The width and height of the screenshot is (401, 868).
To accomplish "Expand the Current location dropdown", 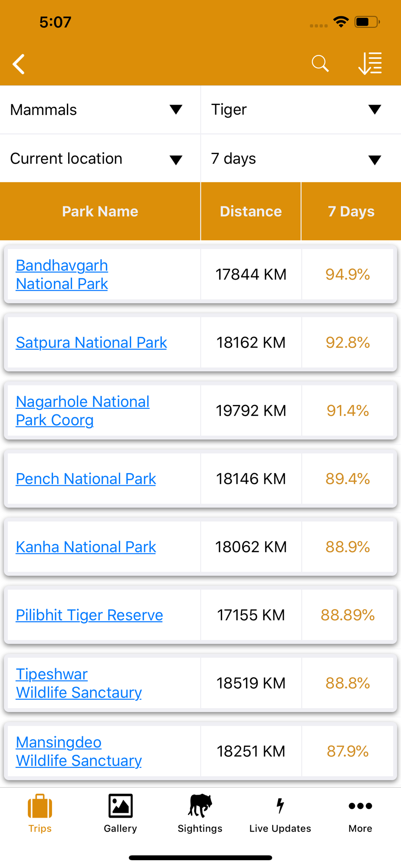I will (x=100, y=158).
